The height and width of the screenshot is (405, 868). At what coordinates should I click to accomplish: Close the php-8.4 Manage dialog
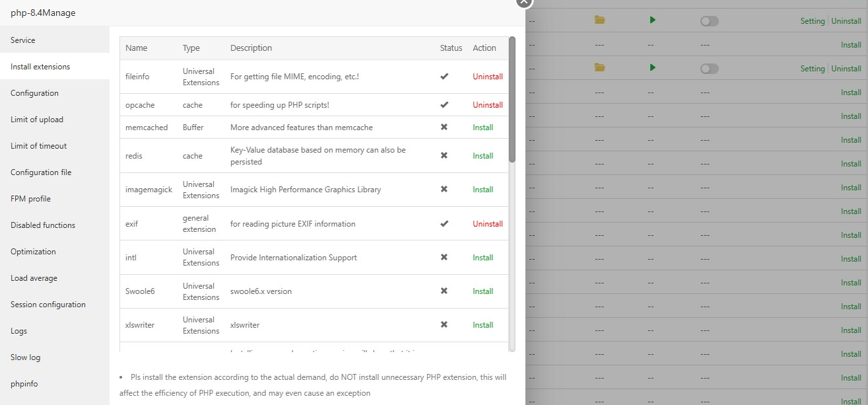(x=523, y=2)
